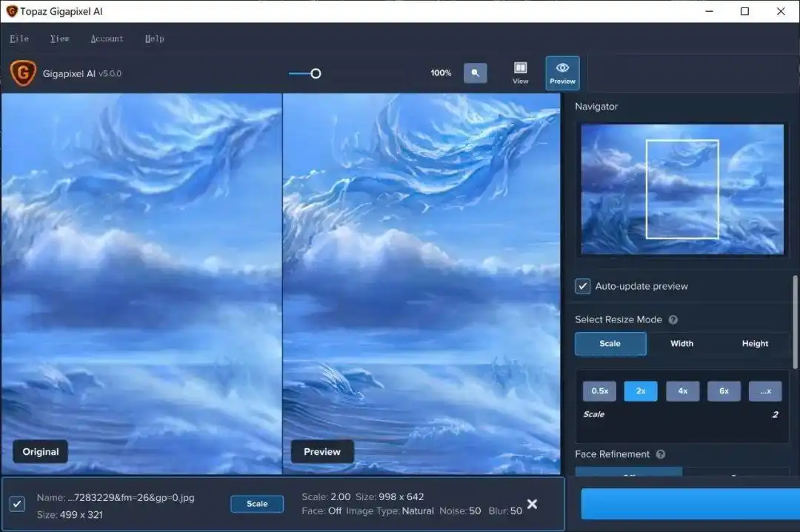800x532 pixels.
Task: Click the 100% zoom level text
Action: [x=441, y=73]
